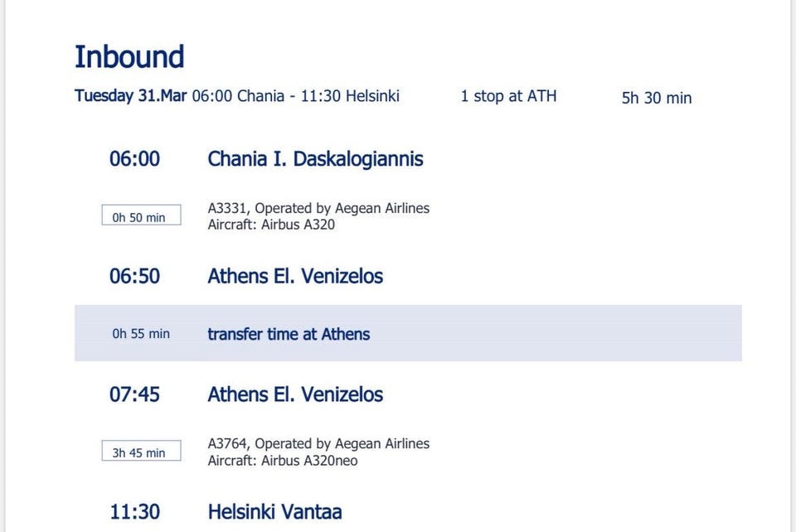Screen dimensions: 796x532
Task: Select the Chania I. Daskalogiannis airport name
Action: [x=315, y=159]
